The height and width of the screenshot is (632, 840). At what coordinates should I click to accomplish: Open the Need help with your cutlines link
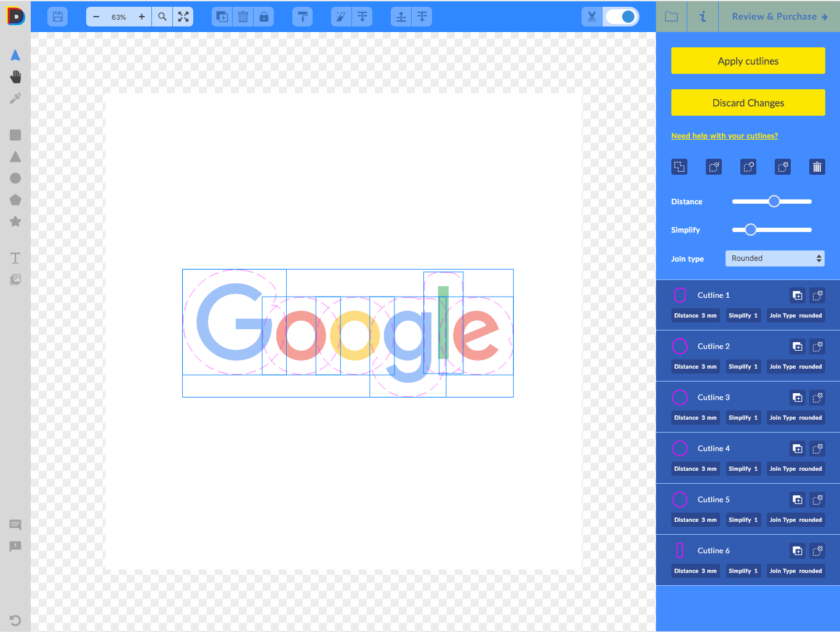coord(724,135)
